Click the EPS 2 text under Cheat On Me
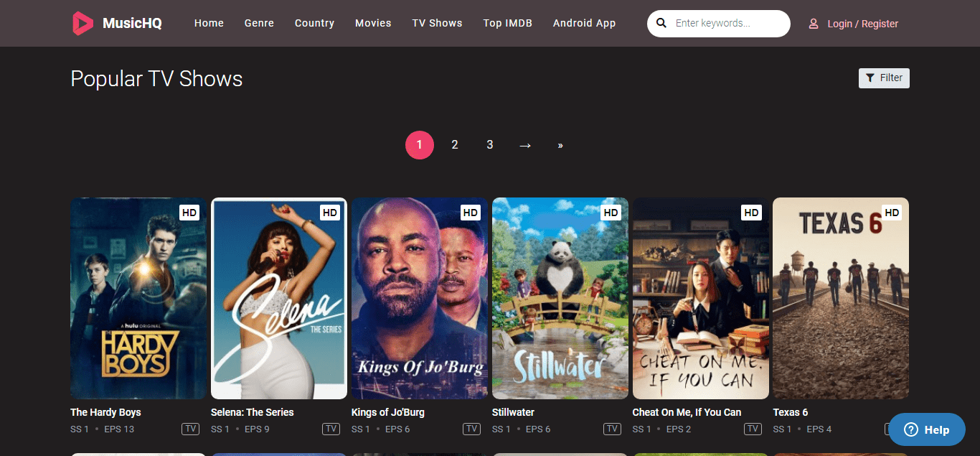The height and width of the screenshot is (456, 980). click(x=679, y=429)
